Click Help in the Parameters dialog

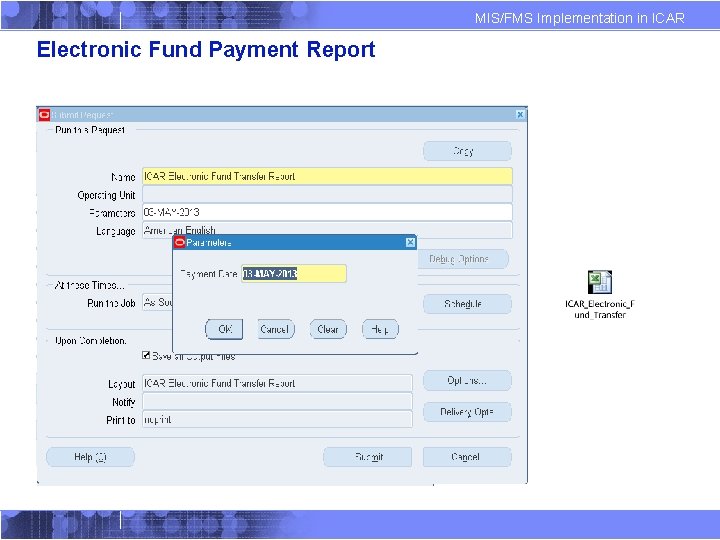pyautogui.click(x=380, y=329)
